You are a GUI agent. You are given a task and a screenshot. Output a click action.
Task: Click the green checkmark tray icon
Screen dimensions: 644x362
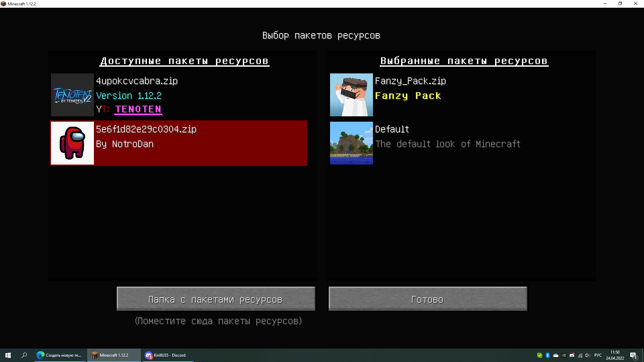[540, 355]
